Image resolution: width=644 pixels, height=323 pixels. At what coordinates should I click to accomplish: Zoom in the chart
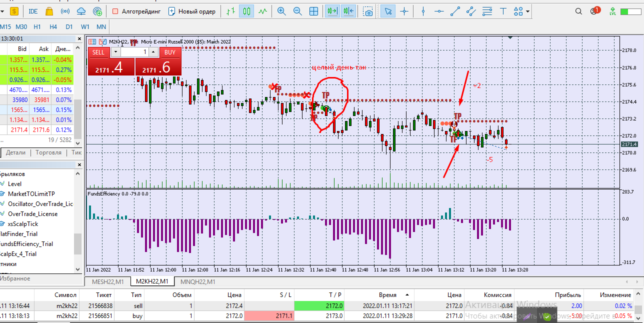(x=281, y=11)
